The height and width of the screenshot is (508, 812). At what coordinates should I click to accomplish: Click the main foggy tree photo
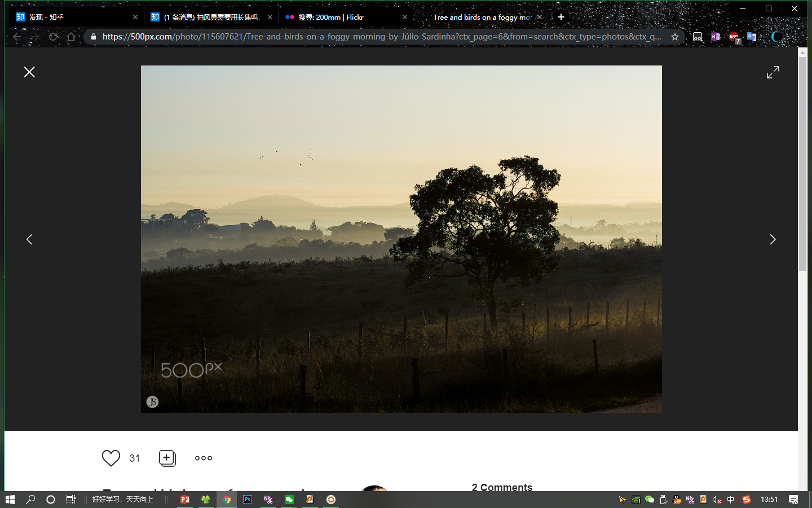point(401,239)
